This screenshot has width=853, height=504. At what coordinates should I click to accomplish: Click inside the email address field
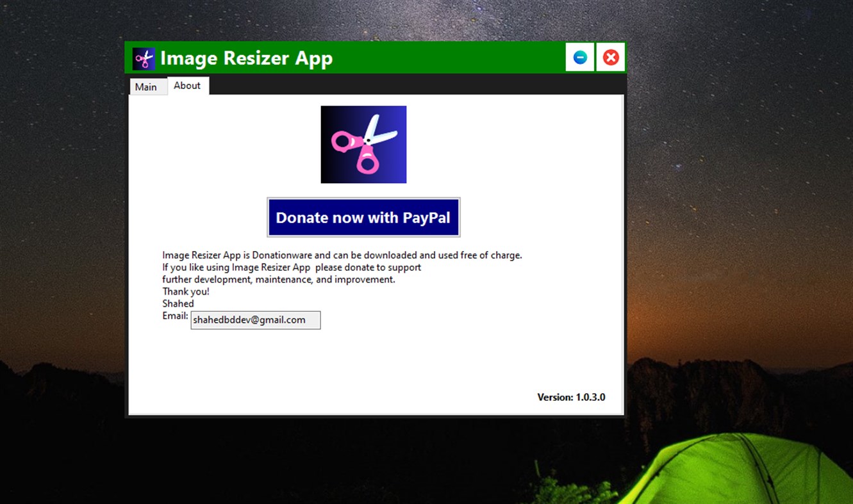pyautogui.click(x=255, y=320)
